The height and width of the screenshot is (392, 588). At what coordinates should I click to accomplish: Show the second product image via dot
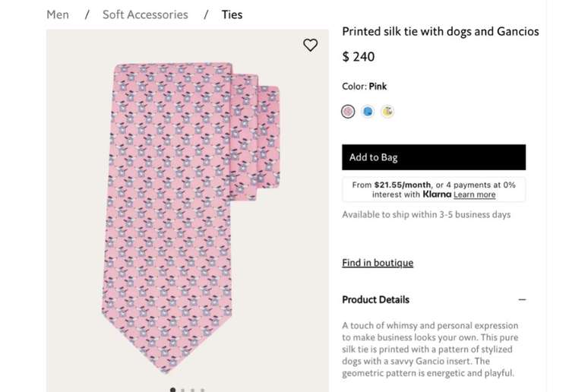[x=183, y=390]
